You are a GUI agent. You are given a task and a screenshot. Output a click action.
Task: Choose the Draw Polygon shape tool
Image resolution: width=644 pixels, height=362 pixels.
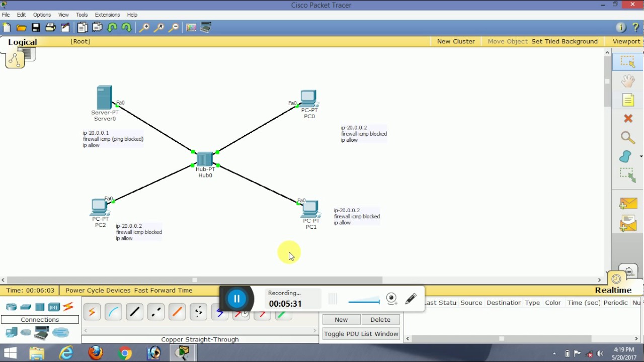click(x=626, y=156)
